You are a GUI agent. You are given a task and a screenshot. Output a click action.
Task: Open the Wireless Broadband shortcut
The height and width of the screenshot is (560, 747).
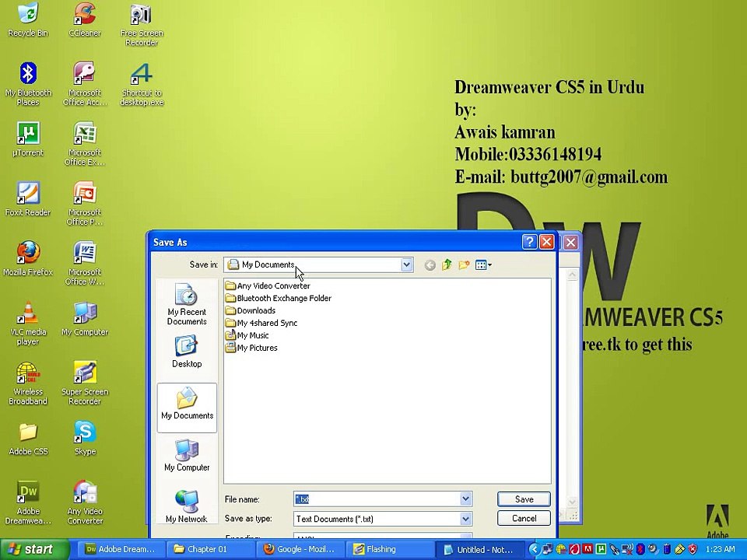pos(28,383)
